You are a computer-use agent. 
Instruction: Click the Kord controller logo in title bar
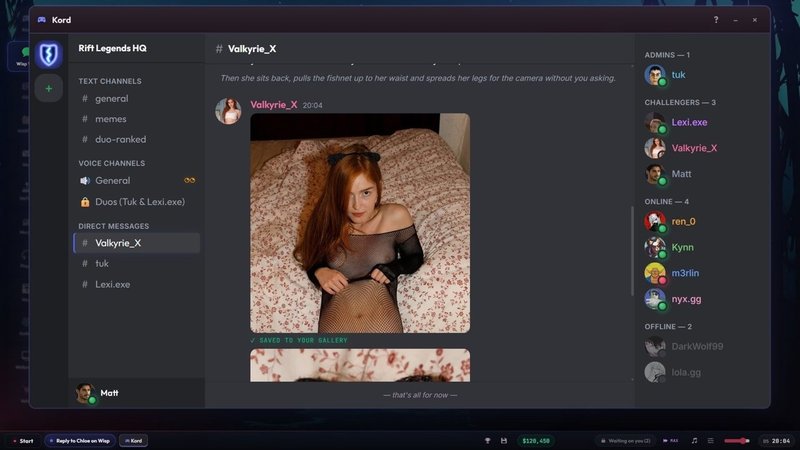click(x=42, y=20)
